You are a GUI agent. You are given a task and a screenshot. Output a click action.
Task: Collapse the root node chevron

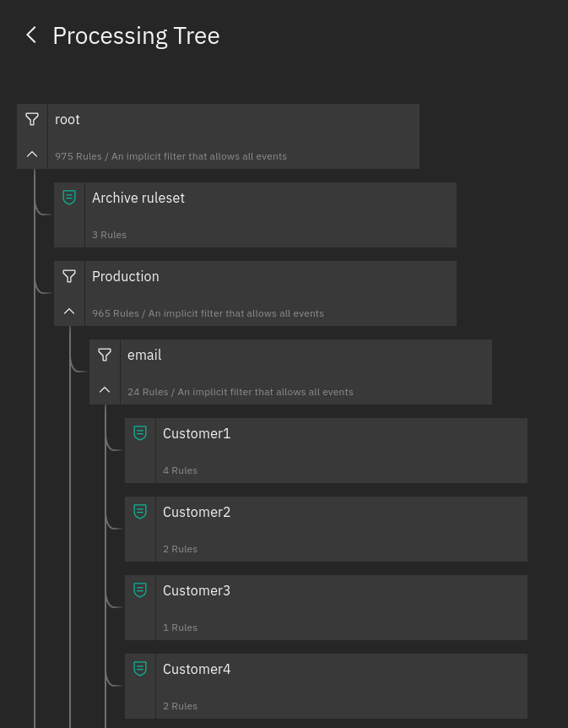point(32,155)
